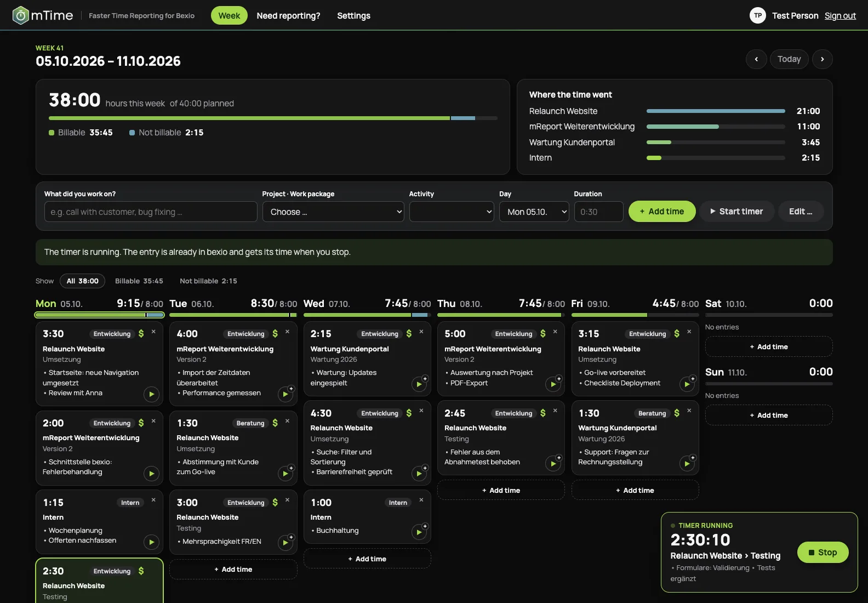Expand the Activity dropdown
The width and height of the screenshot is (868, 603).
tap(452, 212)
